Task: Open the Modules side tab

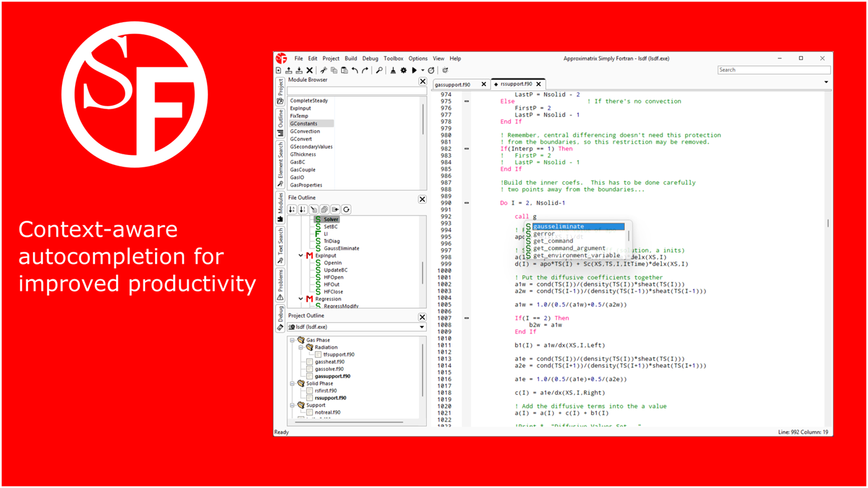Action: coord(280,208)
